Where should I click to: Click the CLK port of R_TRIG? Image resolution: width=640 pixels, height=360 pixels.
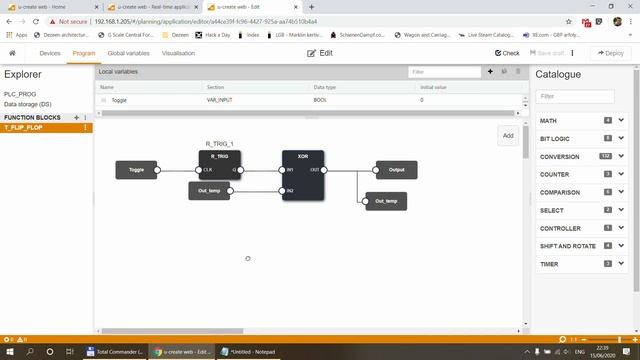[199, 170]
